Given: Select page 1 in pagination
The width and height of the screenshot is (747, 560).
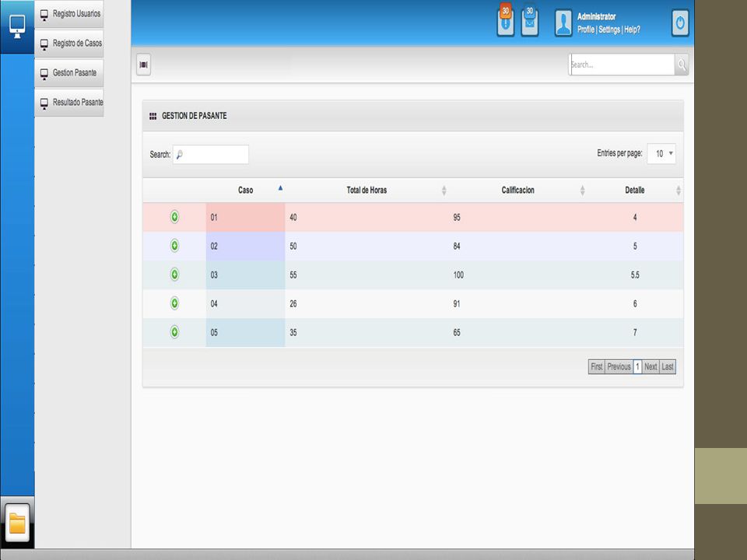Looking at the screenshot, I should (637, 366).
